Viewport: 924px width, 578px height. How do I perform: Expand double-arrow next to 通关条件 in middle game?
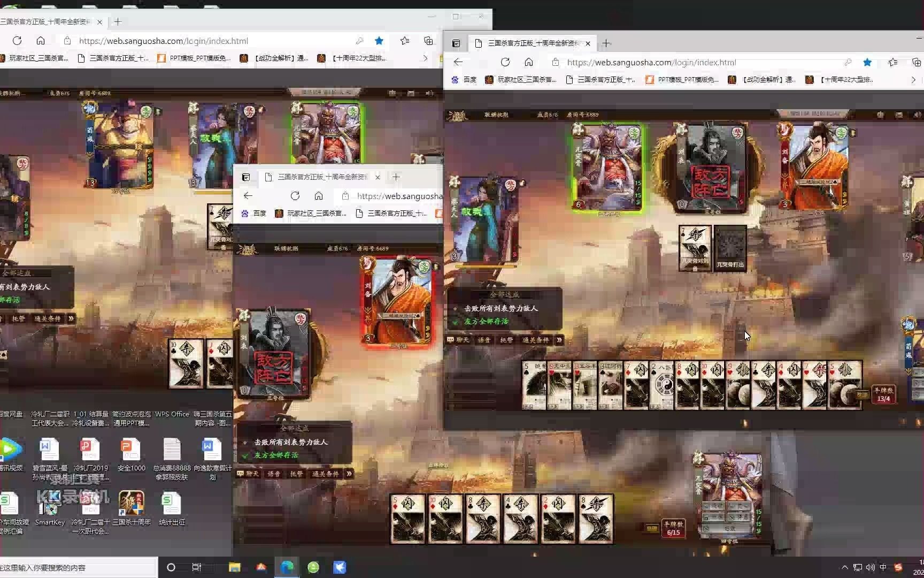[349, 474]
